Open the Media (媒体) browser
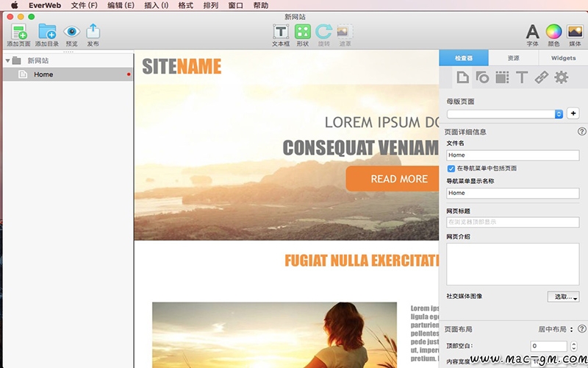Screen dimensions: 588x368 575,32
